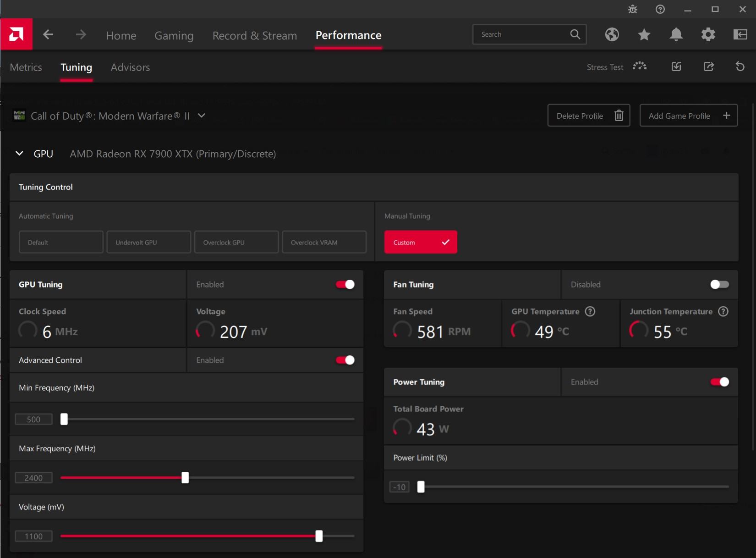Click AMD Radeon RX 7900 XTX text
This screenshot has width=756, height=558.
(x=173, y=154)
